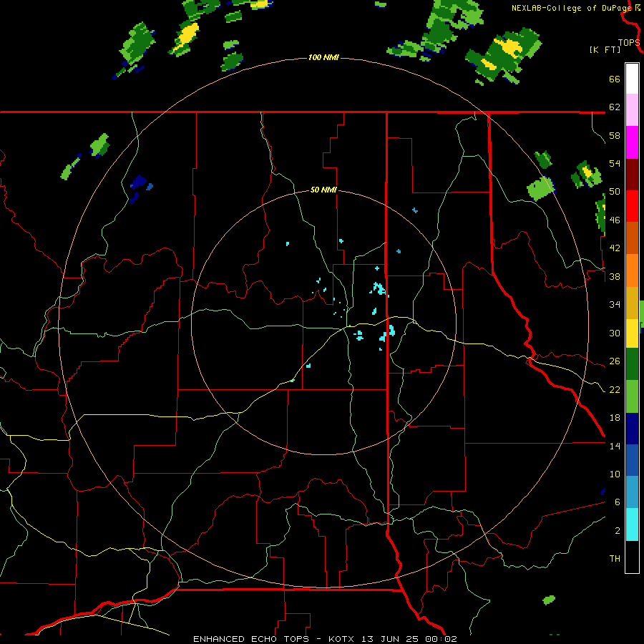Pick the bright orange legend swatch

(632, 270)
